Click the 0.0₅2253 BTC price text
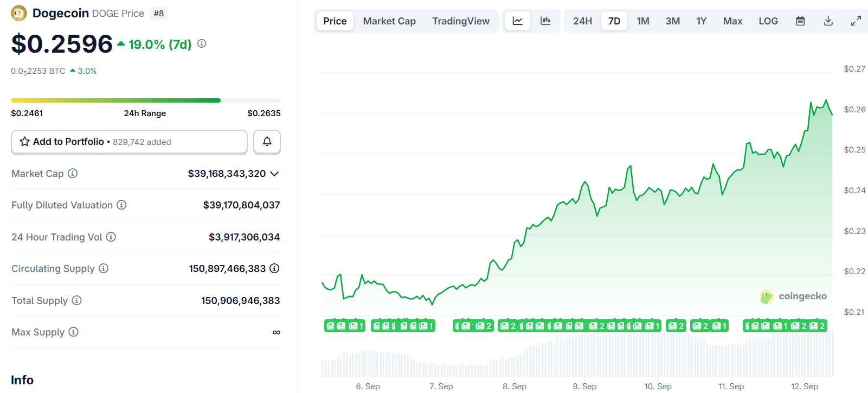This screenshot has height=393, width=868. (x=38, y=71)
